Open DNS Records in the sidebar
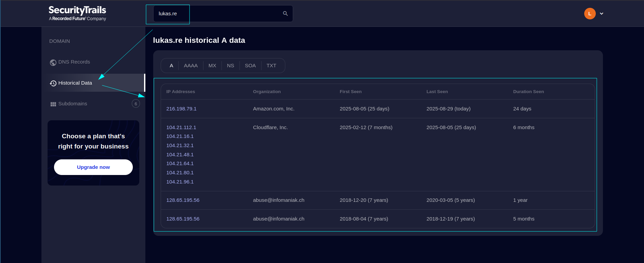Viewport: 644px width, 263px height. point(74,62)
